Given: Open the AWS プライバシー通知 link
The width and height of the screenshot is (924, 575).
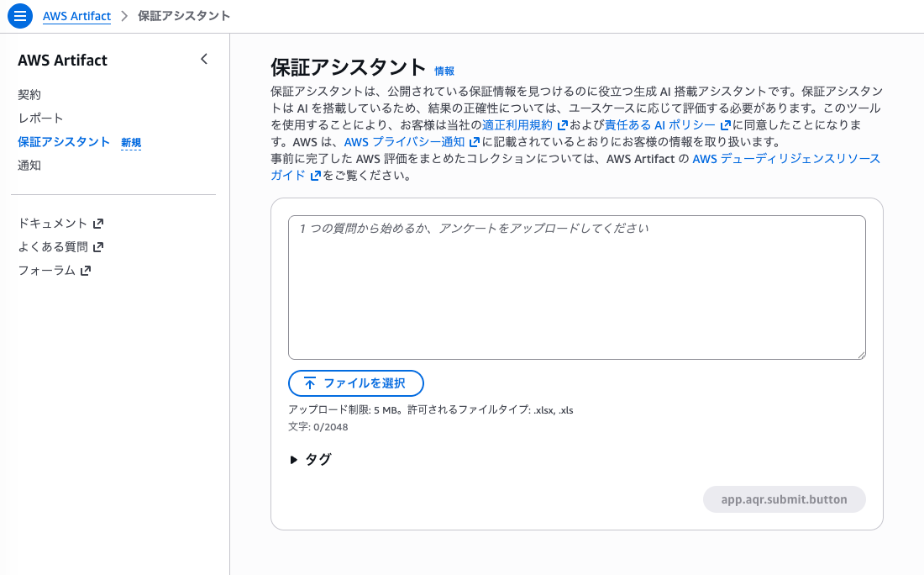Looking at the screenshot, I should point(404,141).
